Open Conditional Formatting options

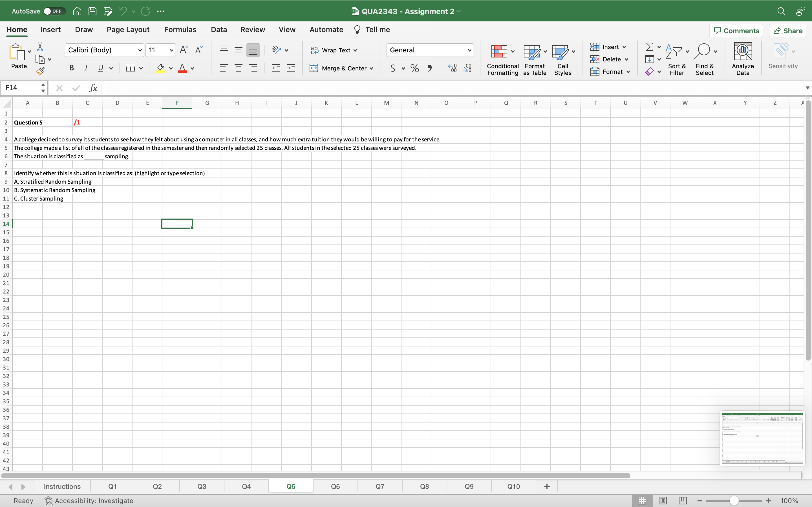click(x=502, y=60)
